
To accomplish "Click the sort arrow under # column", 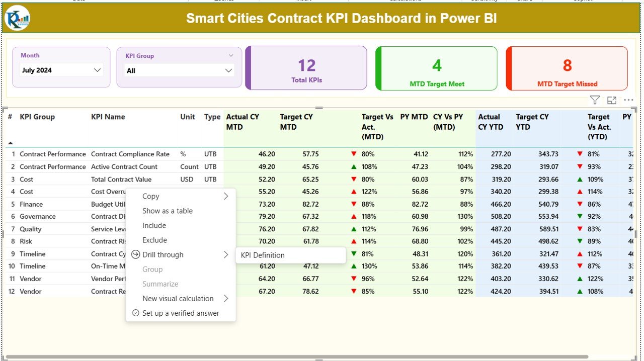I will [x=11, y=143].
